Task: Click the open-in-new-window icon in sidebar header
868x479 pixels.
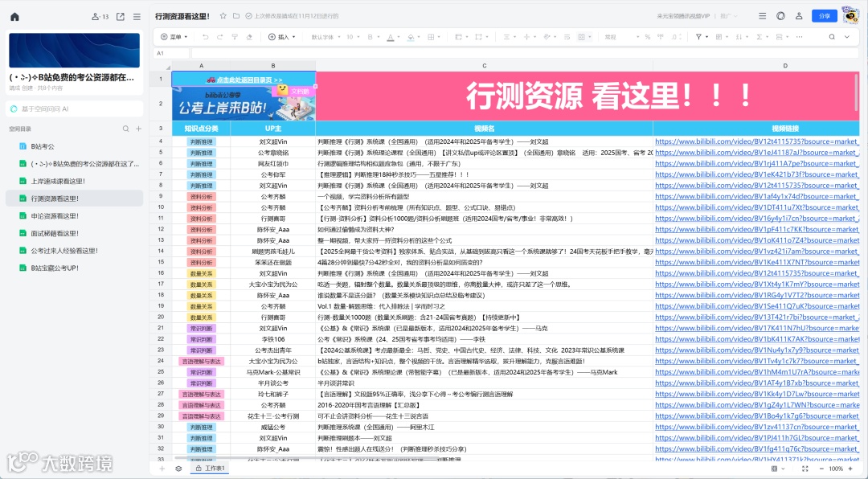Action: pyautogui.click(x=120, y=17)
